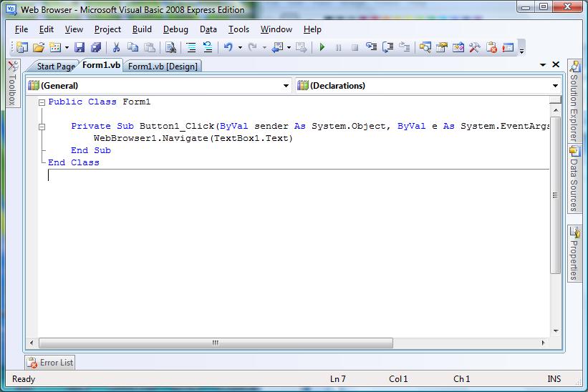Open the Redo history dropdown arrow
The height and width of the screenshot is (392, 588).
(264, 47)
